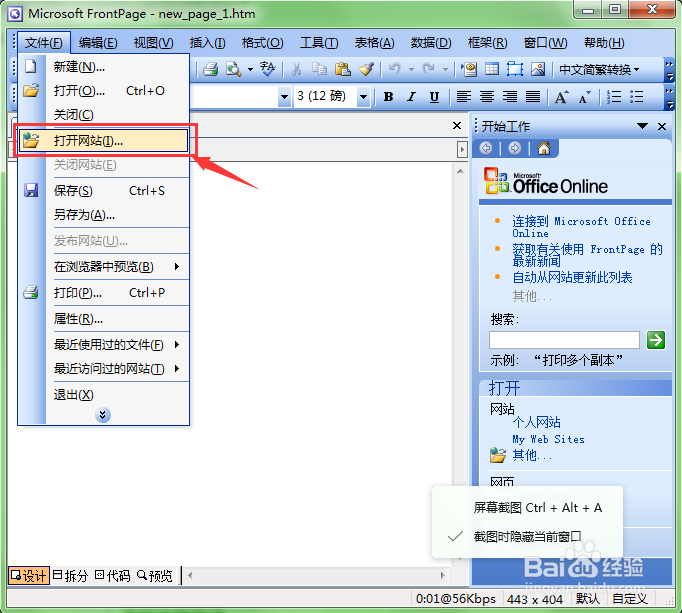Switch to 拆分 view tab
Screen dimensions: 682x613
pos(70,576)
